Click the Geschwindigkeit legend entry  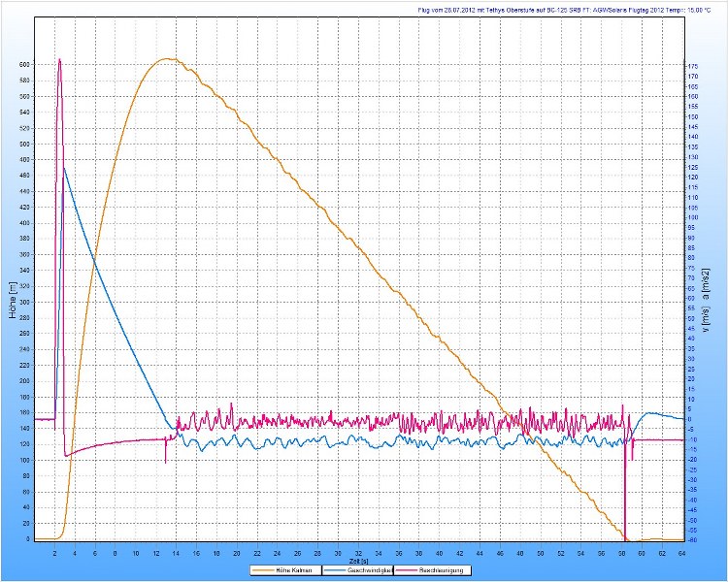pyautogui.click(x=361, y=570)
